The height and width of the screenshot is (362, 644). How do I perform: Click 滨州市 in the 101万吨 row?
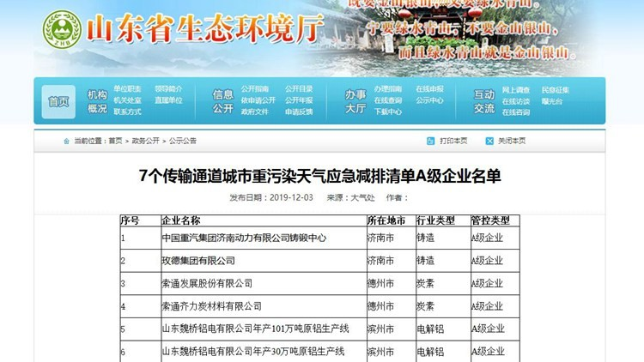click(380, 329)
